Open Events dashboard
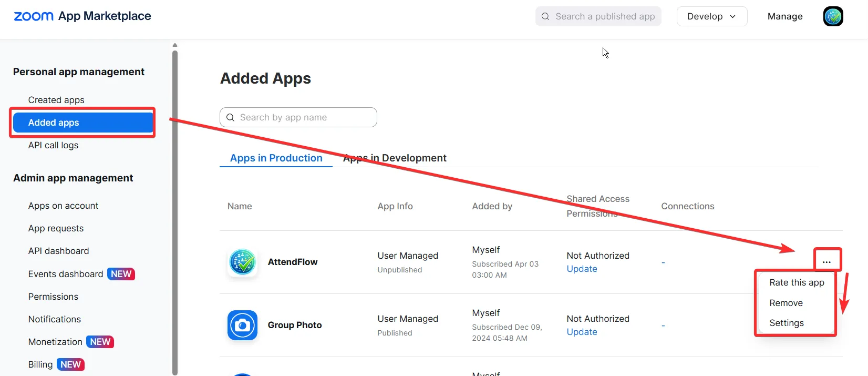The width and height of the screenshot is (868, 376). click(x=66, y=274)
